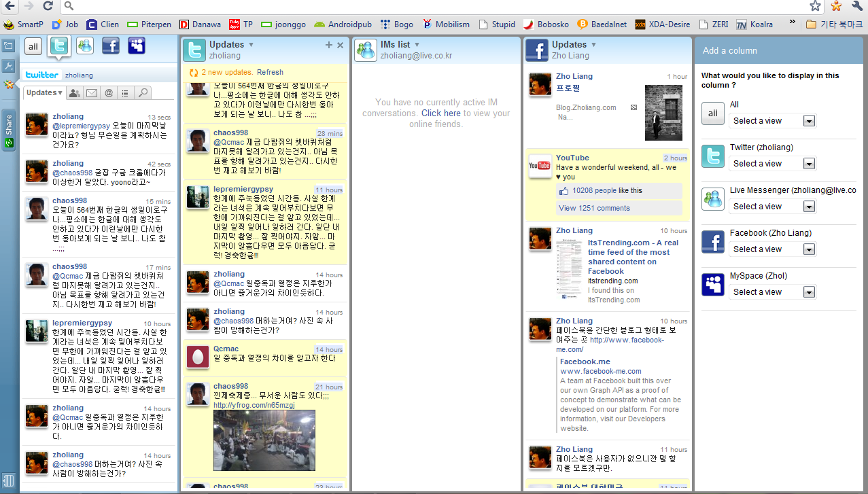Open the Clien bookmark
This screenshot has height=494, width=868.
coord(103,24)
